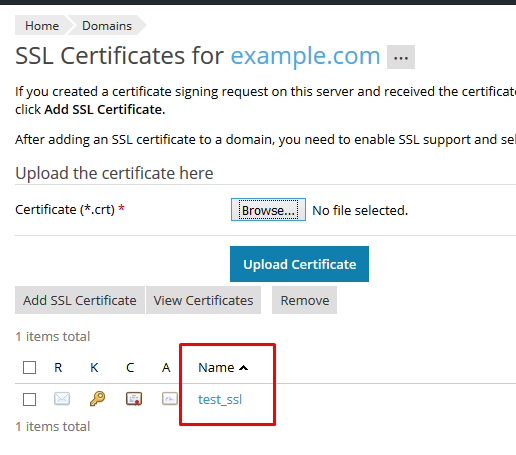516x455 pixels.
Task: Click the K column header
Action: point(94,368)
